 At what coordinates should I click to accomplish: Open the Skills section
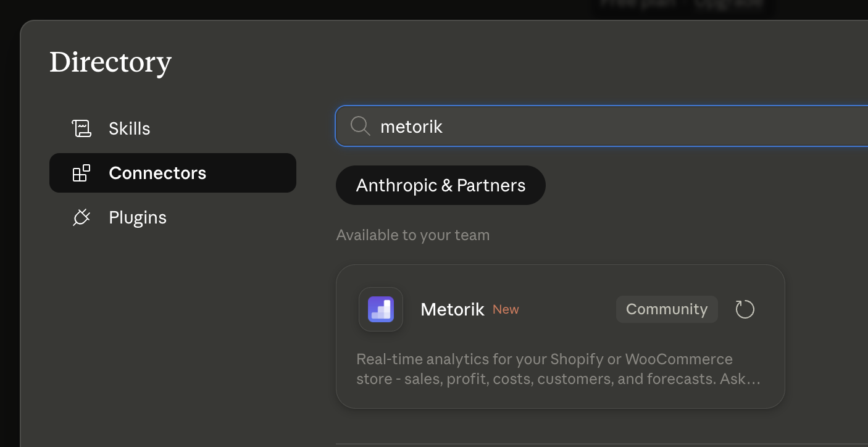click(x=173, y=128)
